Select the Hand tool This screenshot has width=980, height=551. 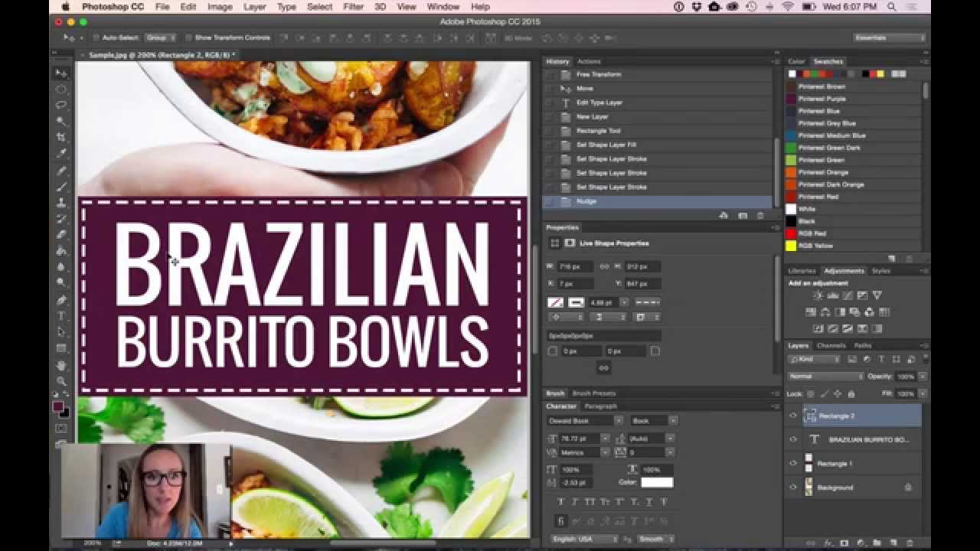point(60,365)
